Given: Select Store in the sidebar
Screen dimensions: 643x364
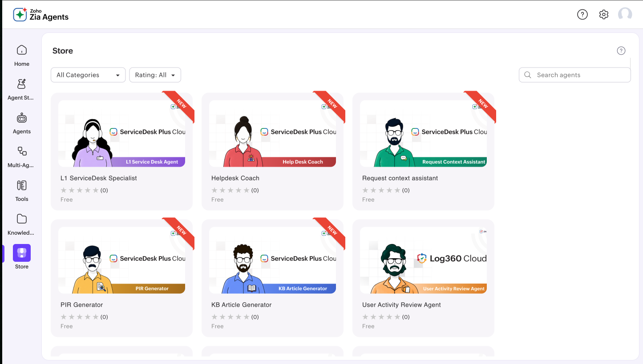Looking at the screenshot, I should 22,257.
